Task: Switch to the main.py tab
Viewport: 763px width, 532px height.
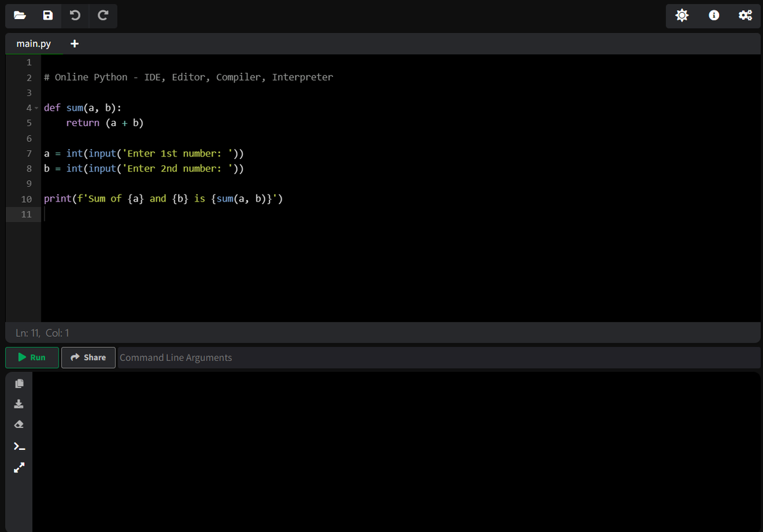Action: click(x=34, y=44)
